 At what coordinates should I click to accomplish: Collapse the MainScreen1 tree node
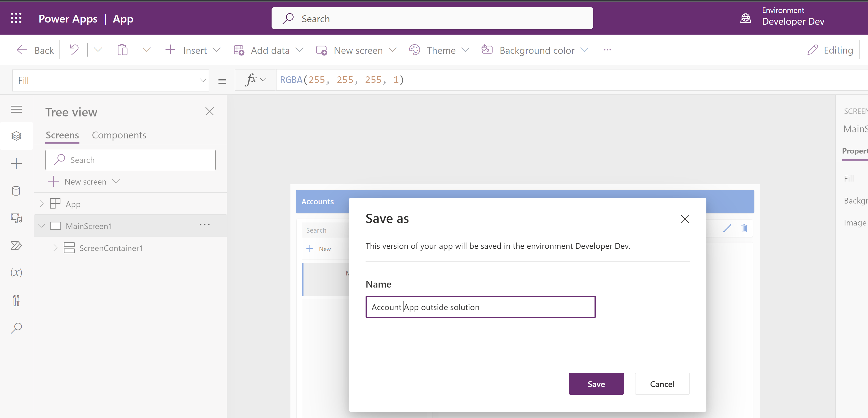coord(42,225)
